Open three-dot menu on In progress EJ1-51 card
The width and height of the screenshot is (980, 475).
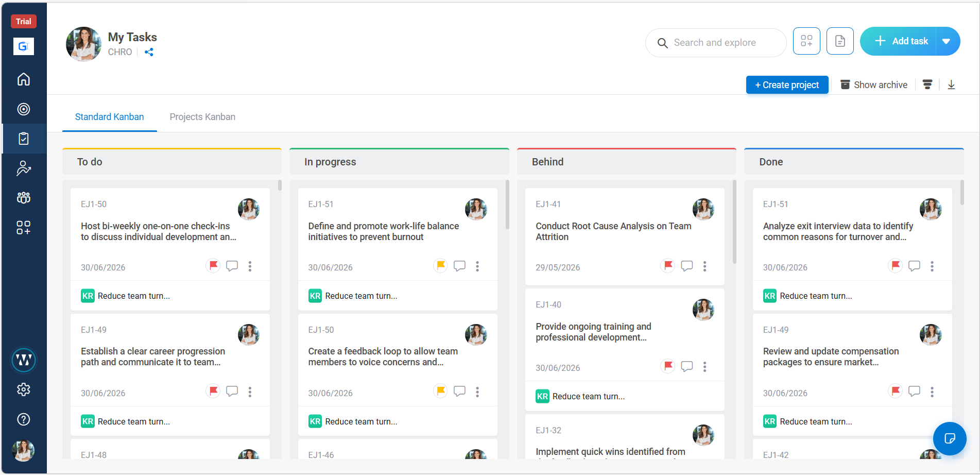(477, 266)
